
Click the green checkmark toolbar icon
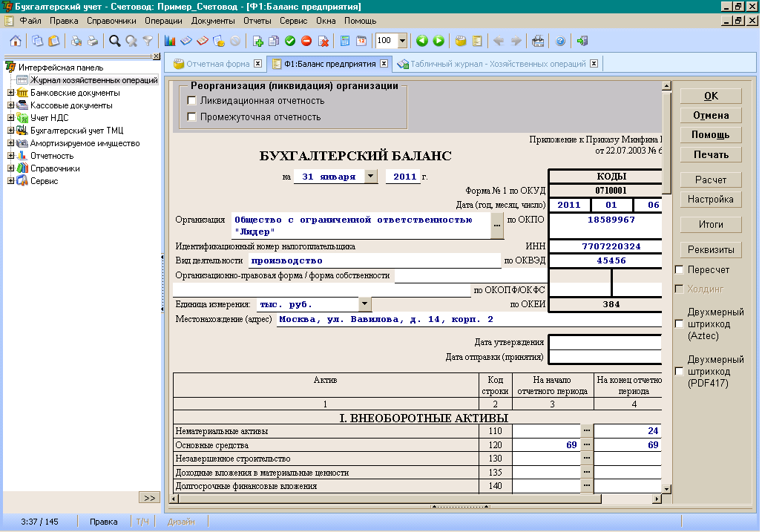point(289,41)
